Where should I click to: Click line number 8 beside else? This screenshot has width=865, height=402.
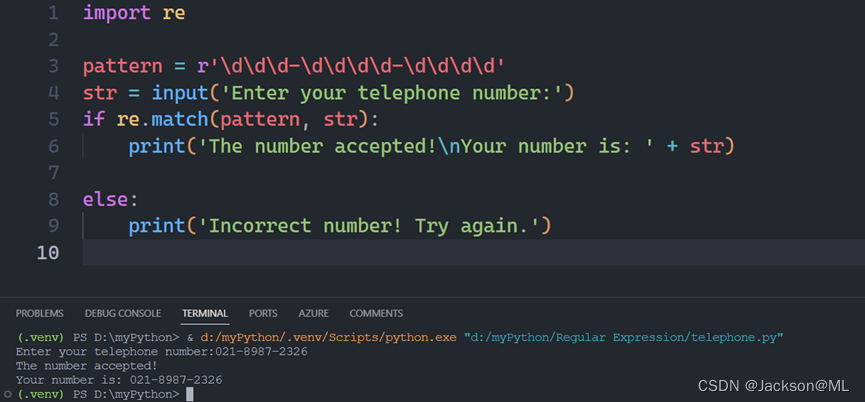(x=52, y=199)
